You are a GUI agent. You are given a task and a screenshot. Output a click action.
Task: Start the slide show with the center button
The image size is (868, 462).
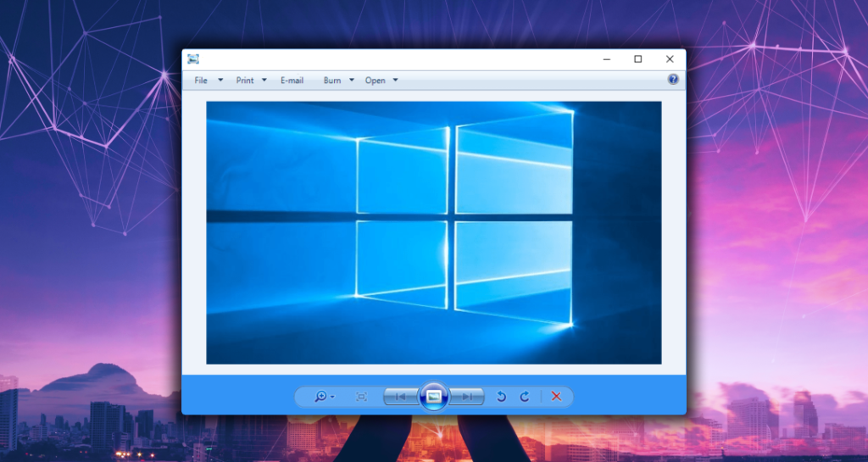tap(434, 396)
